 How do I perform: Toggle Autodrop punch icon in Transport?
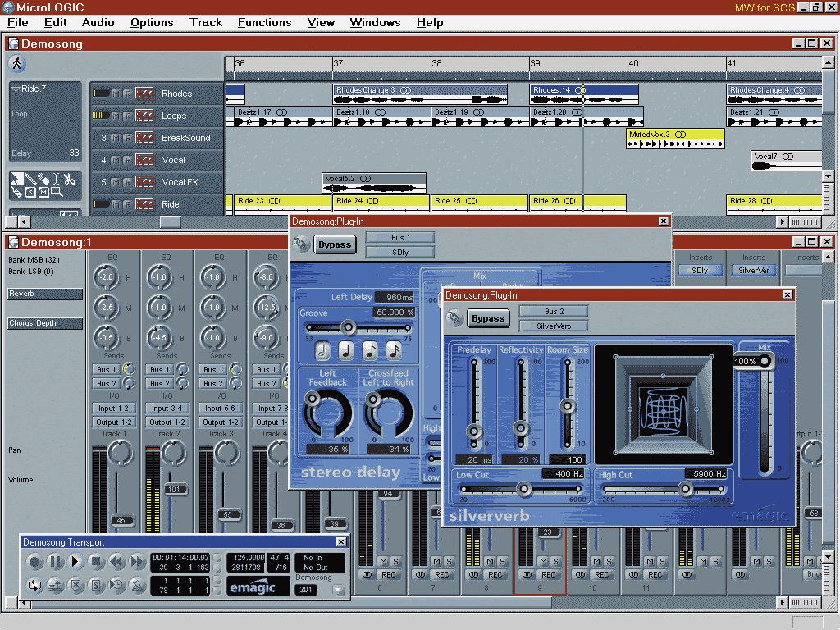55,586
